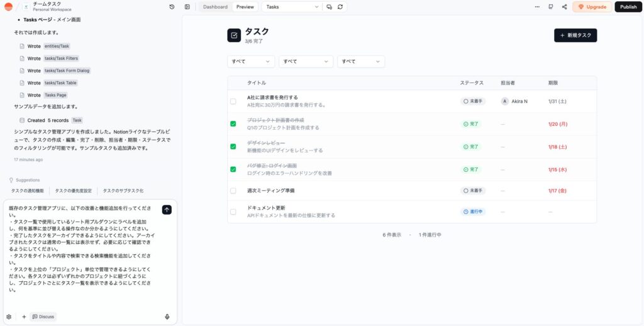Screen dimensions: 644x326
Task: Open the three-dots more options menu
Action: tap(536, 7)
